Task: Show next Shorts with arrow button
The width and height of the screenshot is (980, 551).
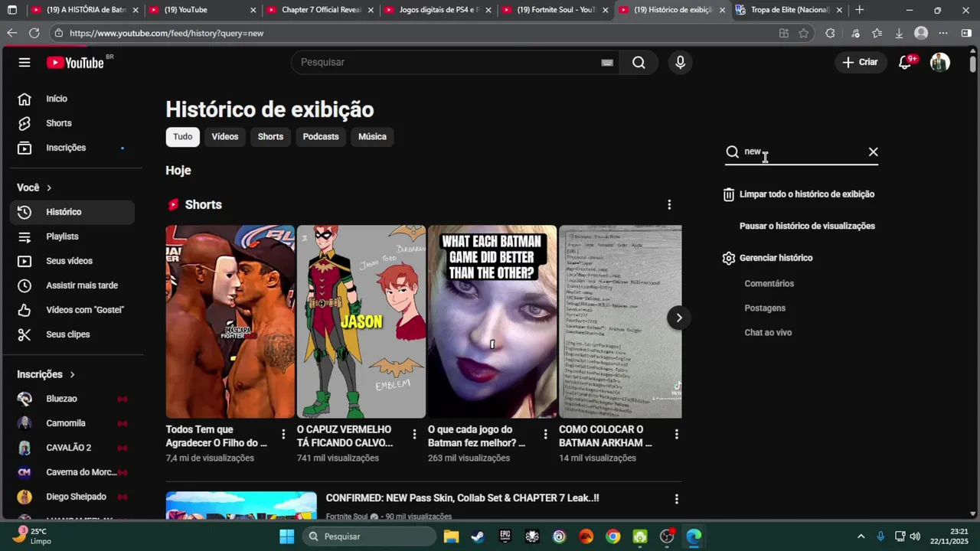Action: [x=678, y=318]
